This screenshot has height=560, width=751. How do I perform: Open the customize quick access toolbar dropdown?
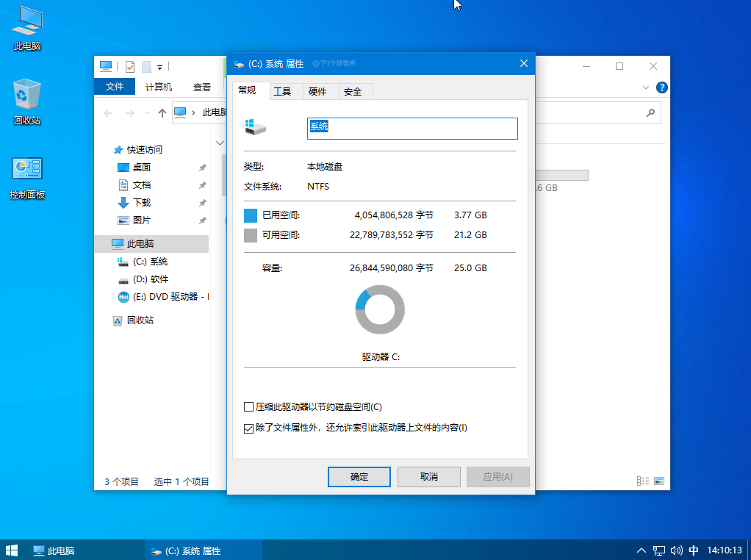pos(159,67)
